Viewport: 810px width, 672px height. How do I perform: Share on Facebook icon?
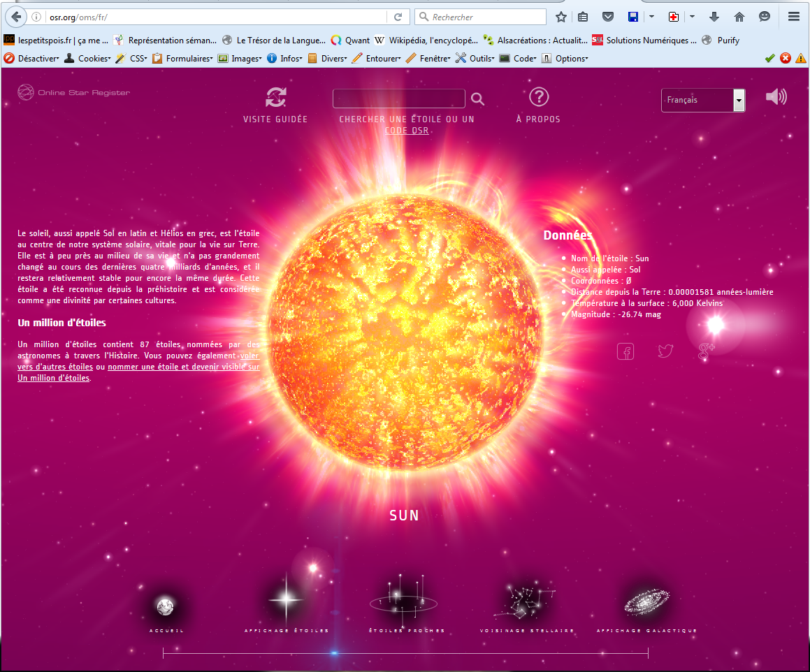pyautogui.click(x=625, y=351)
